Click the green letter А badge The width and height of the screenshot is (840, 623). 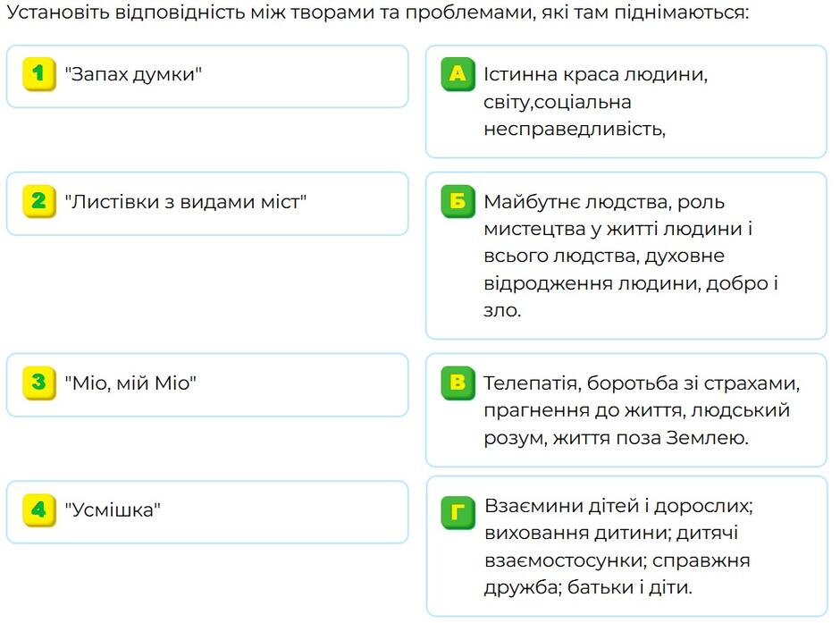click(458, 74)
